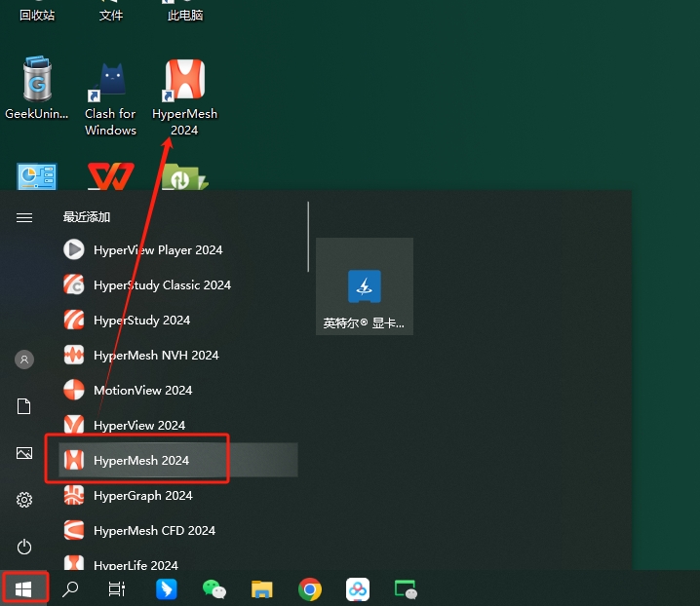The width and height of the screenshot is (700, 606).
Task: Open WeChat from the taskbar
Action: pyautogui.click(x=214, y=588)
